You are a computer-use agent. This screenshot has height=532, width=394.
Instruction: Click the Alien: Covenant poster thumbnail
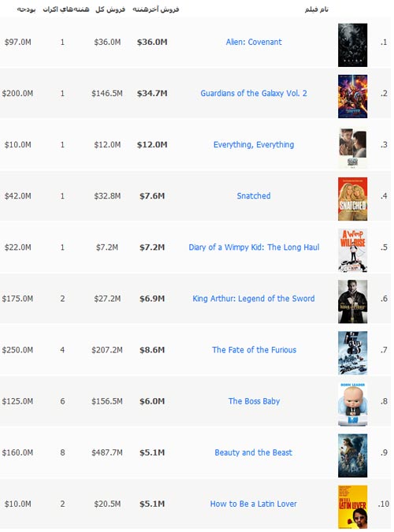[352, 45]
